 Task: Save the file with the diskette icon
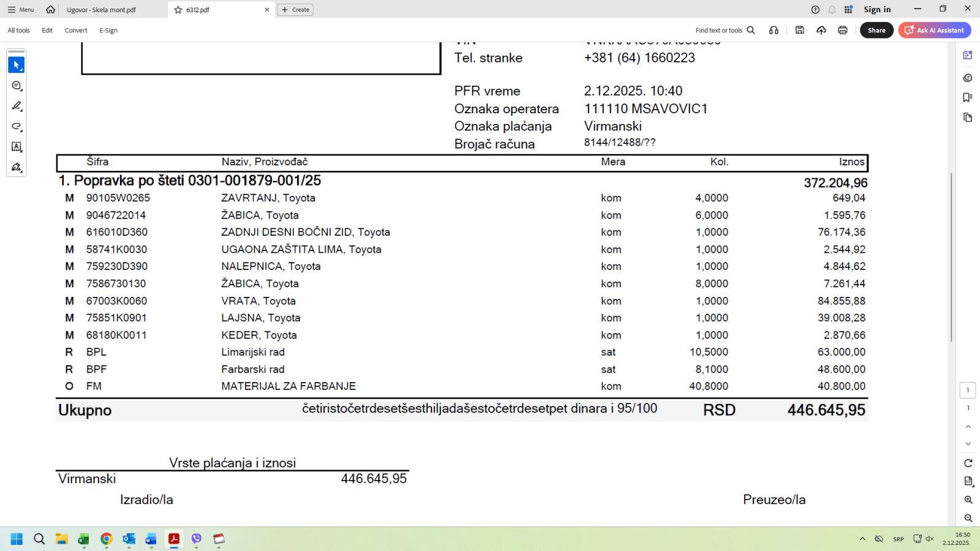800,30
